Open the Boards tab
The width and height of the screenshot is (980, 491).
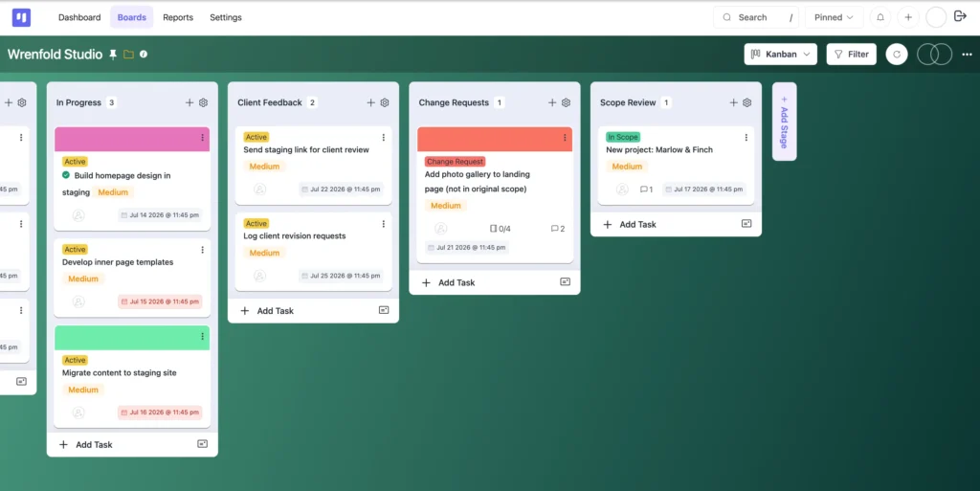[x=132, y=17]
